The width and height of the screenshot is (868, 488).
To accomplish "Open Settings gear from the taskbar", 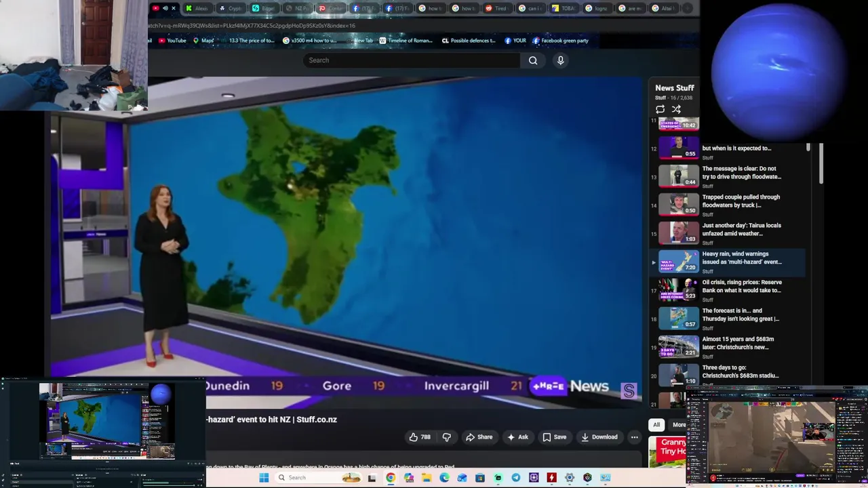I will (570, 478).
